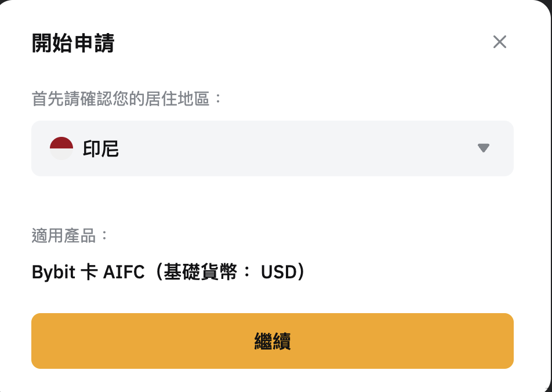This screenshot has width=552, height=392.
Task: Click the country flag inside the selector
Action: click(63, 148)
